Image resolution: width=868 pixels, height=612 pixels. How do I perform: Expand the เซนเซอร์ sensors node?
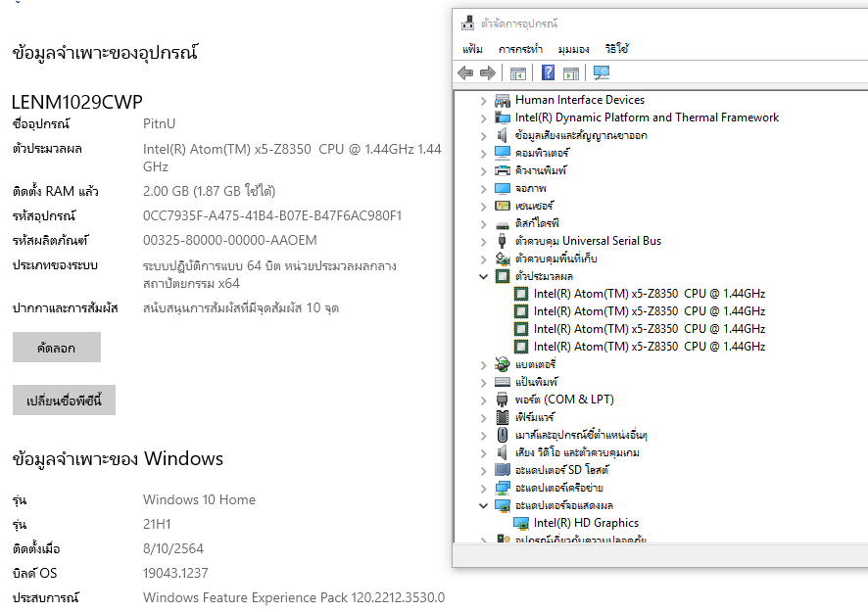[483, 207]
